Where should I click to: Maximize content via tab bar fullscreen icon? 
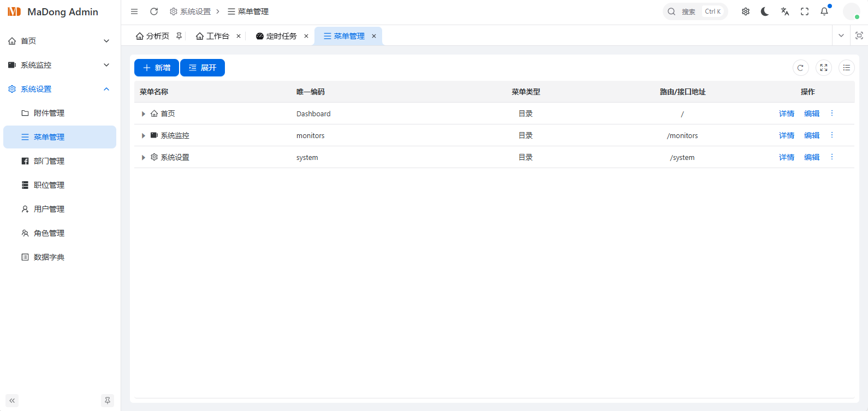859,35
